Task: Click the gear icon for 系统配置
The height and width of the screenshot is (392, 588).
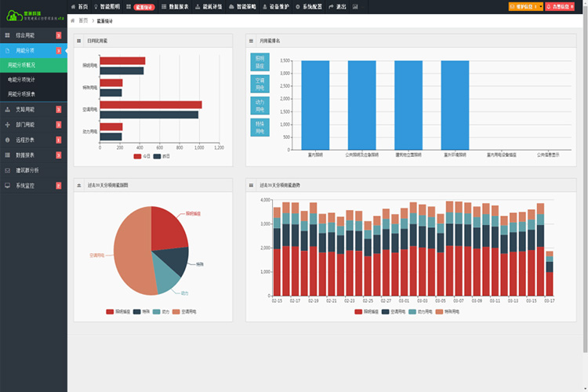Action: click(297, 6)
